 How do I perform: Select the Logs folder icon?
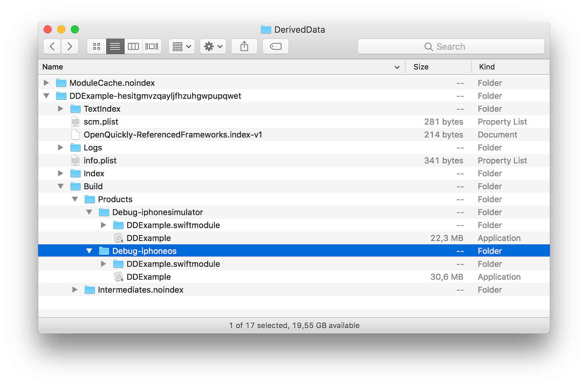pos(75,148)
